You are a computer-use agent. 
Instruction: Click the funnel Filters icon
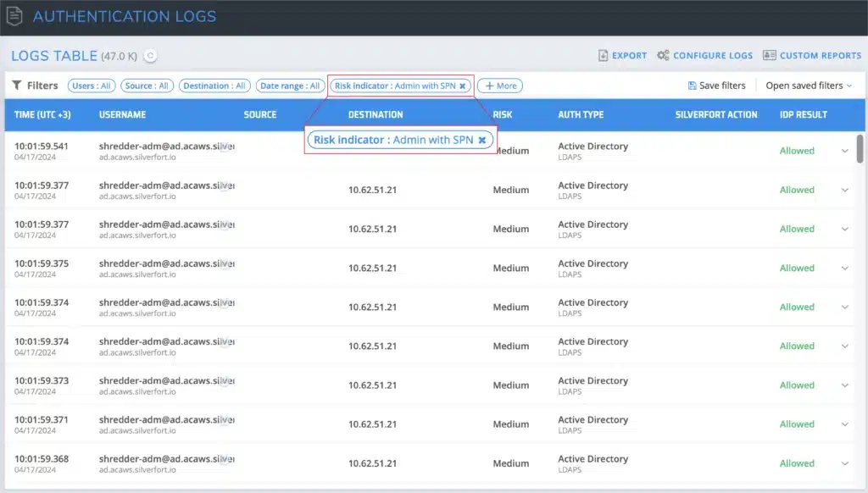coord(17,86)
